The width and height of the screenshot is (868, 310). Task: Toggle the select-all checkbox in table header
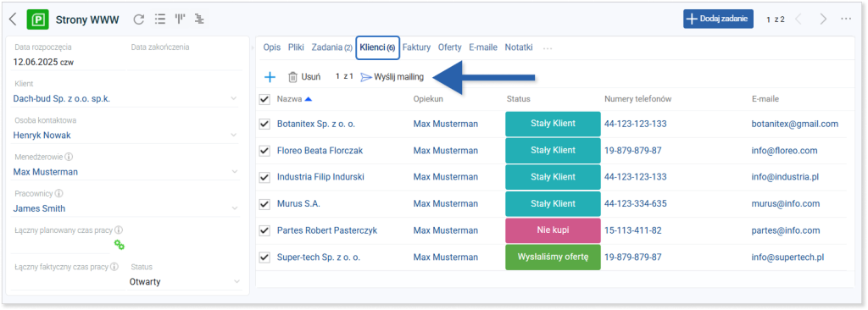(x=264, y=99)
